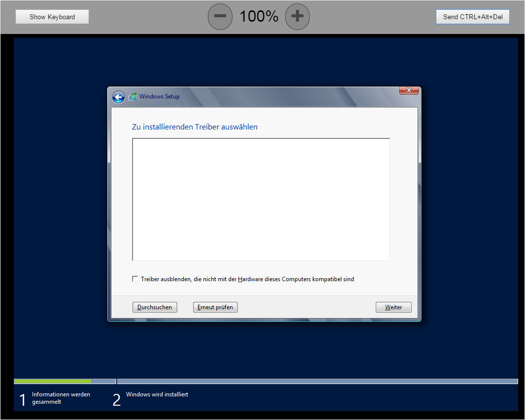The width and height of the screenshot is (525, 420).
Task: Enable hiding incompatible drivers checkbox
Action: point(135,279)
